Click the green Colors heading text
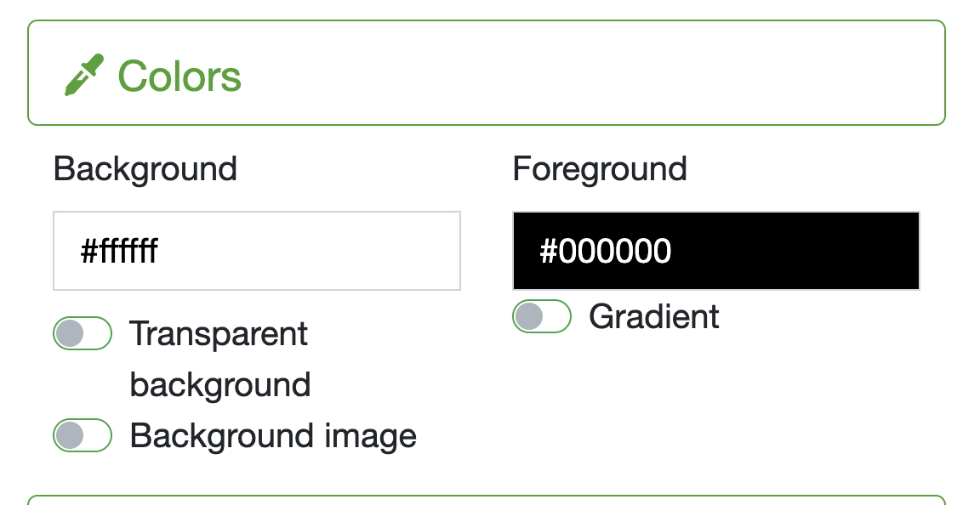The width and height of the screenshot is (980, 505). [179, 77]
